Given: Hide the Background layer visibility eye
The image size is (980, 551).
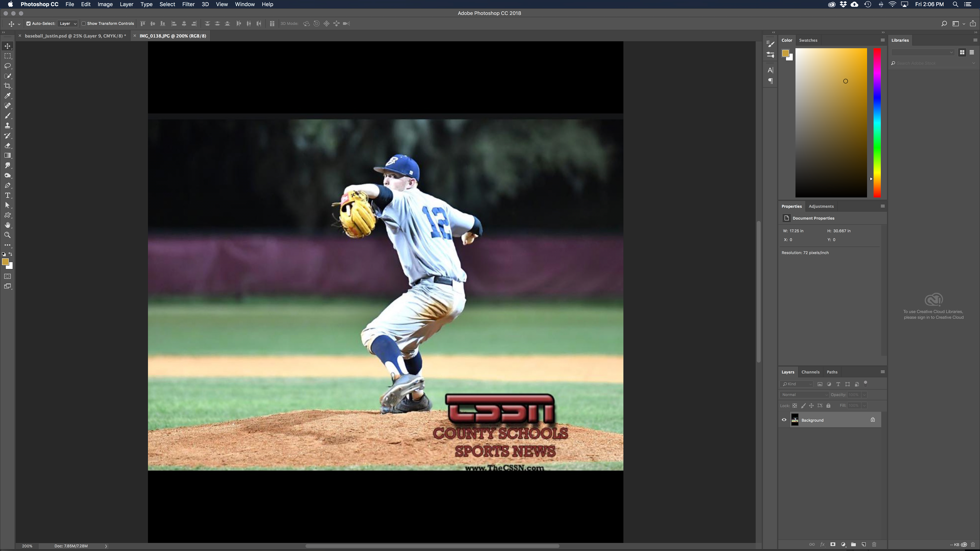Looking at the screenshot, I should (784, 420).
